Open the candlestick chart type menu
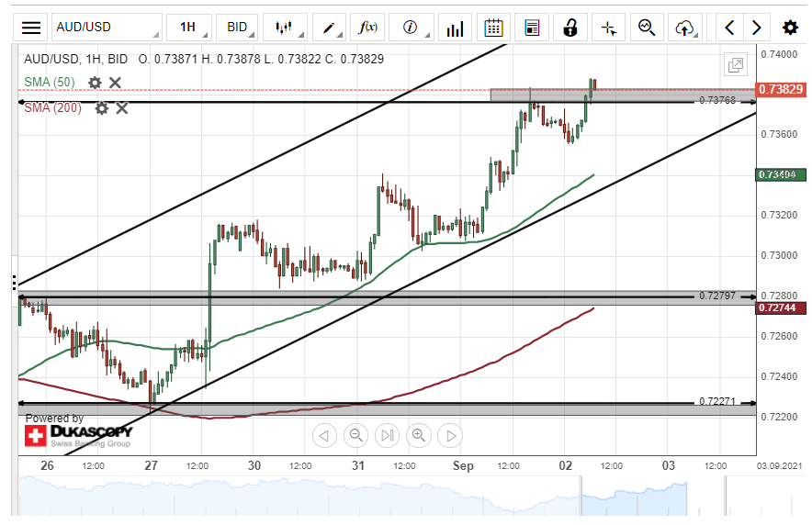 tap(285, 28)
